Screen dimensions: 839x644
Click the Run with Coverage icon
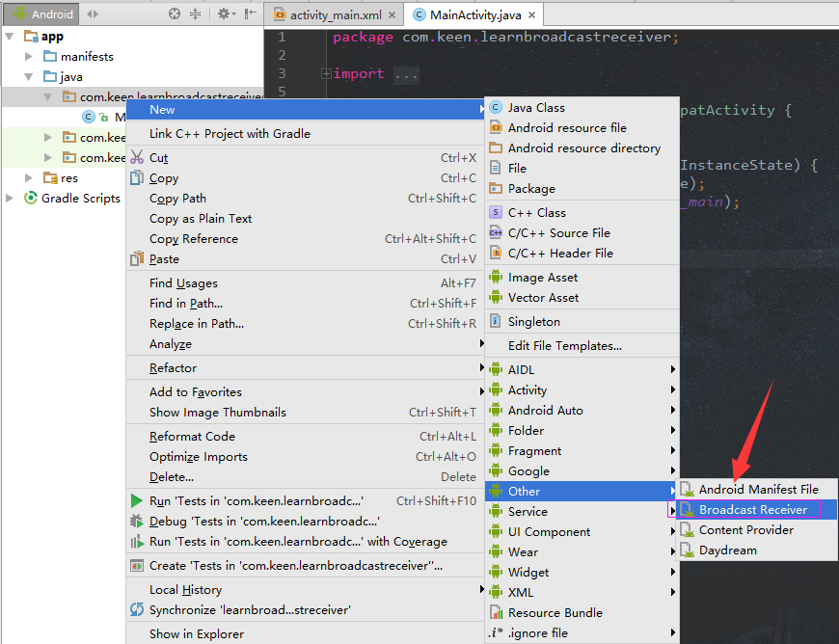pyautogui.click(x=137, y=542)
